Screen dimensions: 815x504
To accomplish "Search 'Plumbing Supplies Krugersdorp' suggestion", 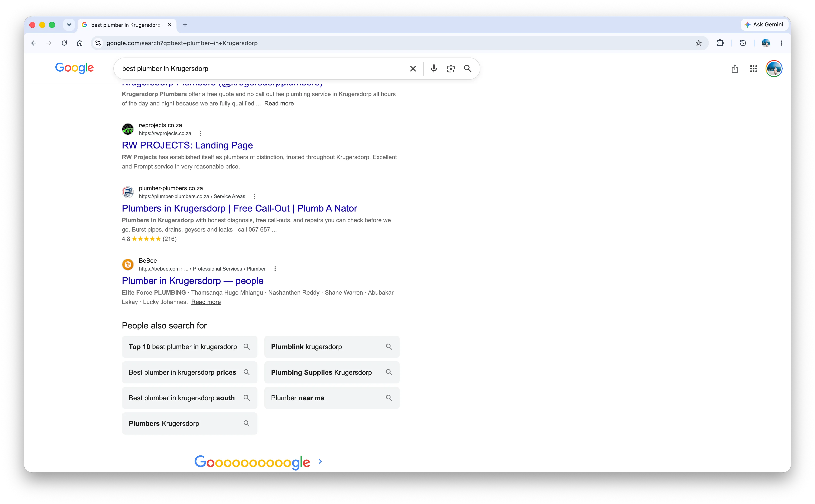I will [332, 372].
